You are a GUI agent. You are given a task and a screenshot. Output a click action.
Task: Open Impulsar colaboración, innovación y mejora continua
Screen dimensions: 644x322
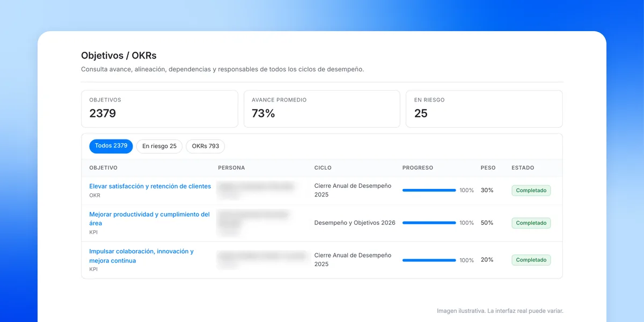142,256
